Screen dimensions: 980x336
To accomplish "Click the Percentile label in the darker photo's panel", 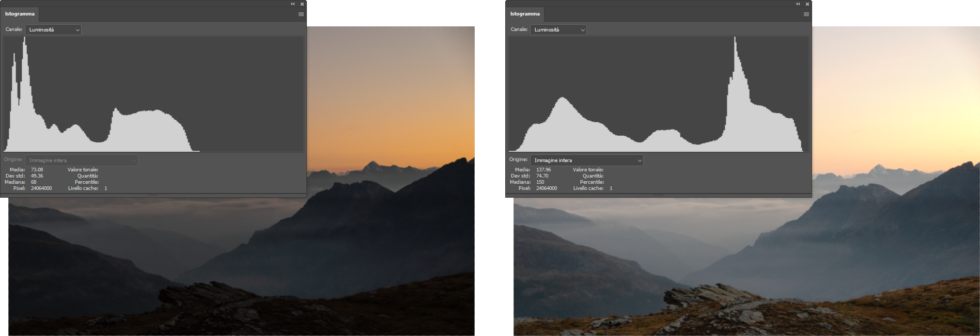I will coord(87,182).
